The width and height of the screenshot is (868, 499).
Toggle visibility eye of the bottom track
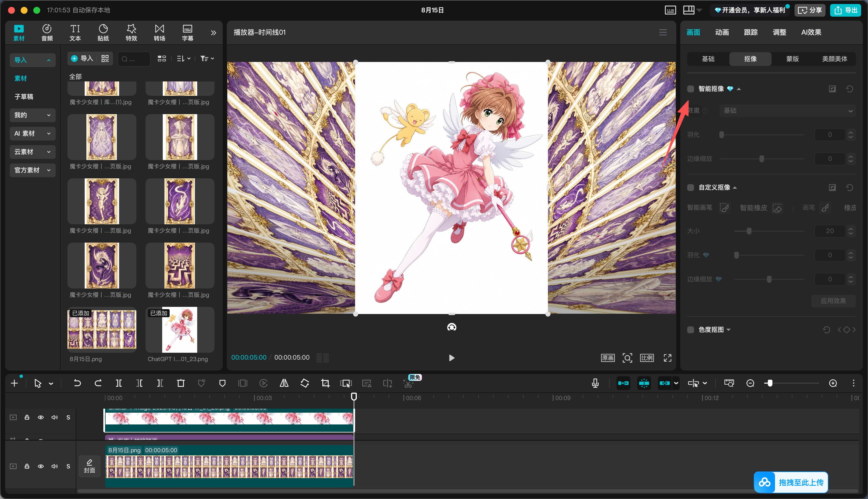(40, 466)
